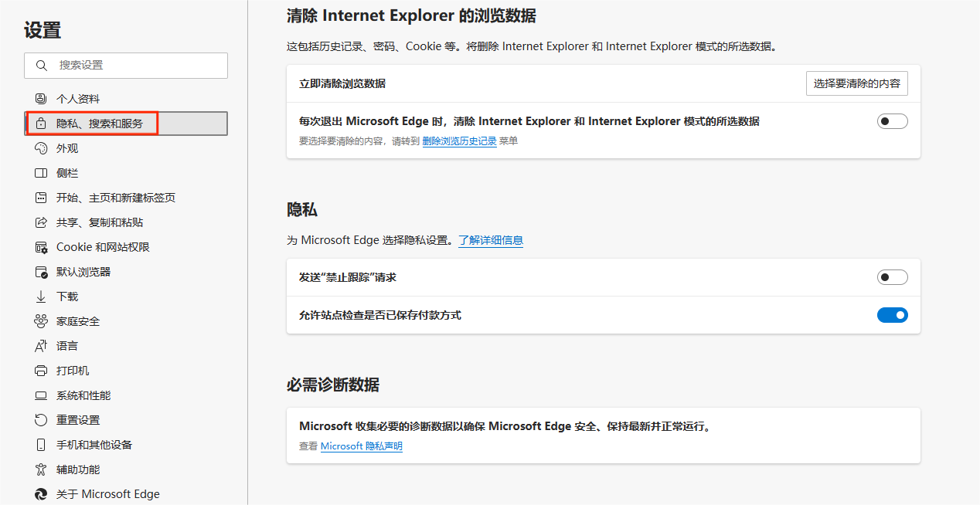The height and width of the screenshot is (505, 980).
Task: Click 选择要清除的内容 button
Action: (856, 83)
